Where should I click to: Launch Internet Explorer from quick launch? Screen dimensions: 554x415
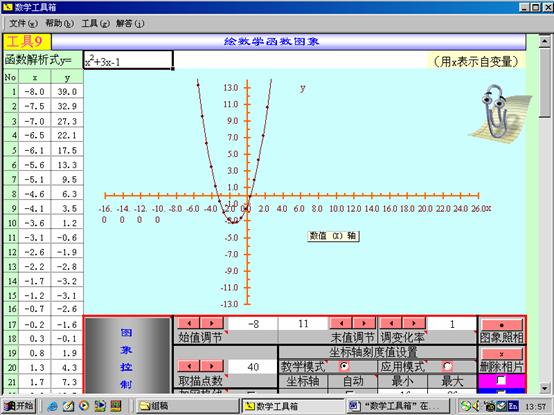(x=53, y=406)
